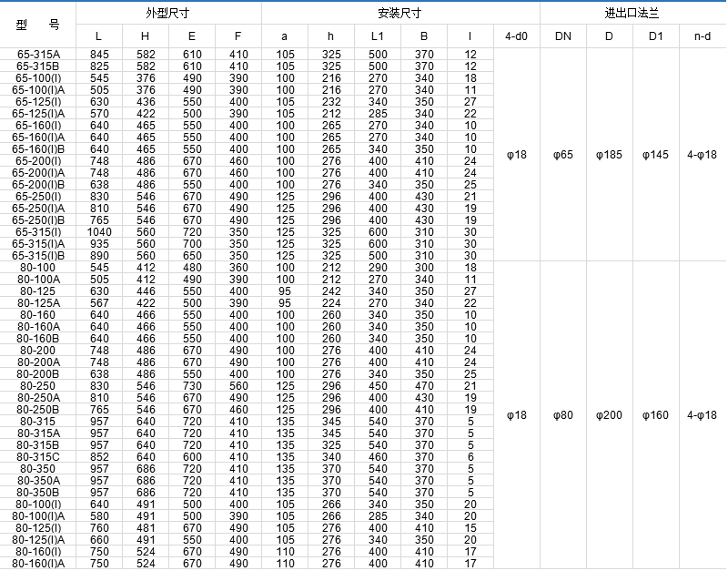Select the φ185 flange diameter cell

[x=609, y=155]
